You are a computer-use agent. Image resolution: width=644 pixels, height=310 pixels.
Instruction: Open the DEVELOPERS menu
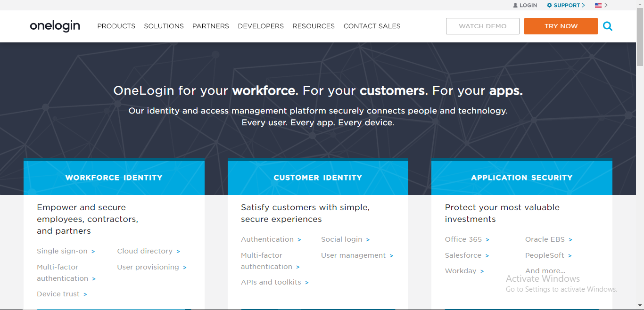[x=261, y=26]
